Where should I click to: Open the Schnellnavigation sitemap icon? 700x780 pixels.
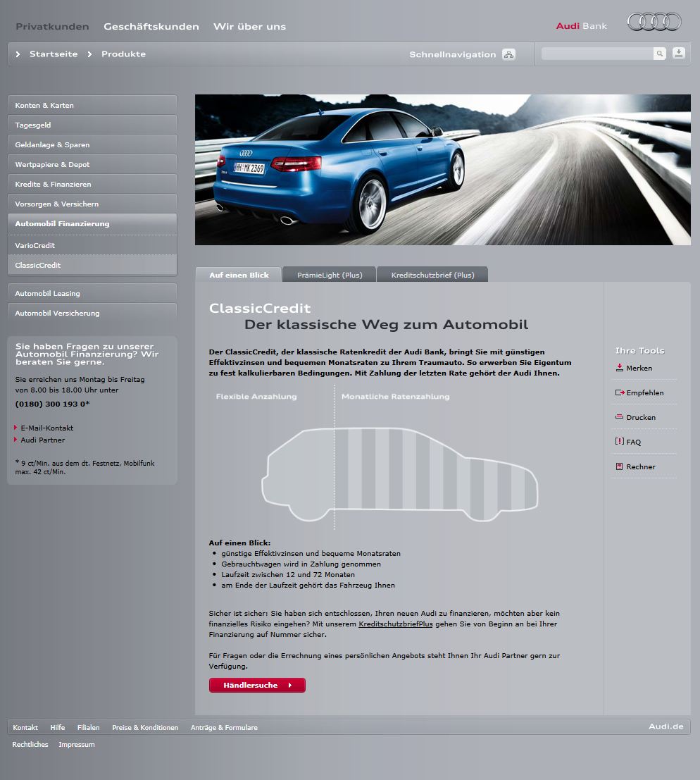click(x=508, y=54)
